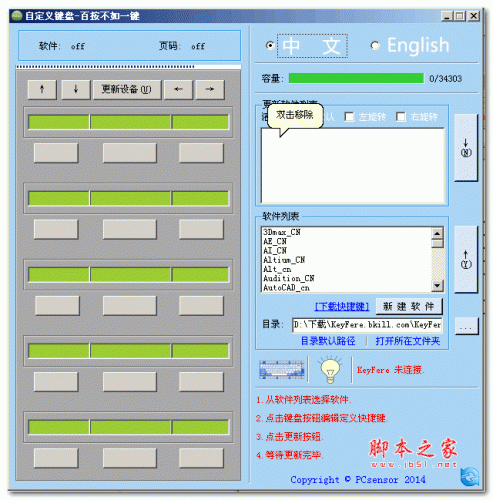Click the green capacity progress bar
The height and width of the screenshot is (500, 493).
(x=356, y=79)
